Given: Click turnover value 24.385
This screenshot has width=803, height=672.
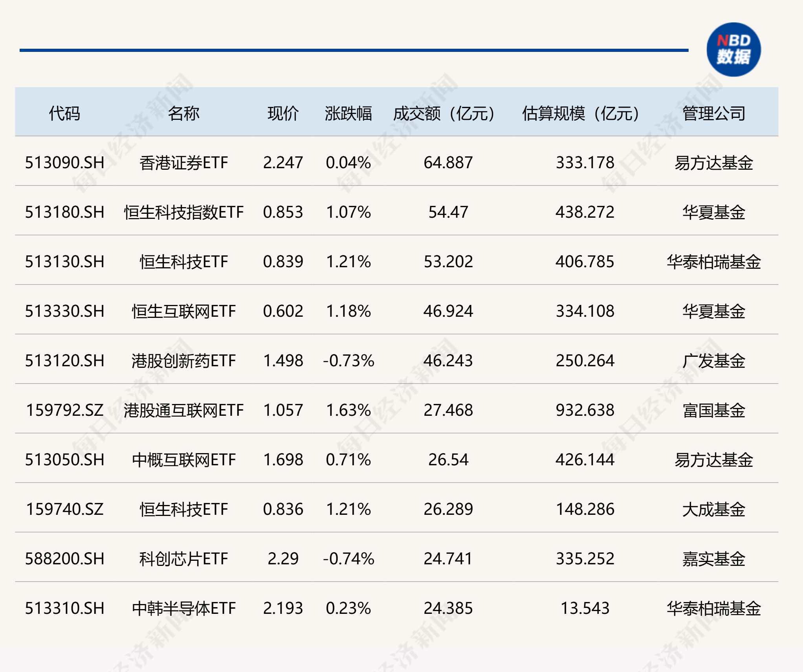Looking at the screenshot, I should pyautogui.click(x=448, y=608).
